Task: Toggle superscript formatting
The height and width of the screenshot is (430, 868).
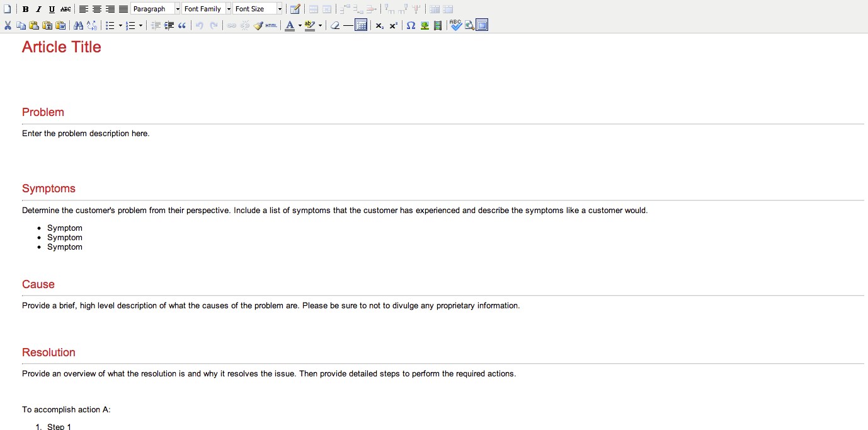Action: [394, 25]
